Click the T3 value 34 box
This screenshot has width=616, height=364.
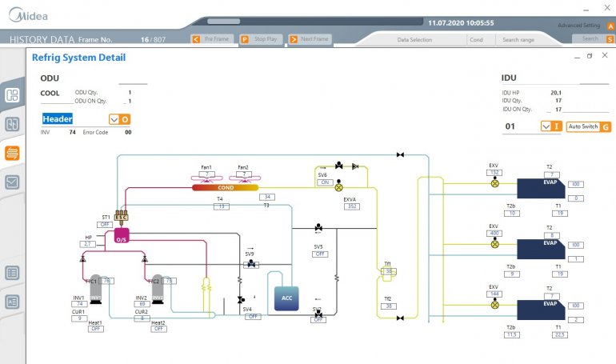click(267, 197)
